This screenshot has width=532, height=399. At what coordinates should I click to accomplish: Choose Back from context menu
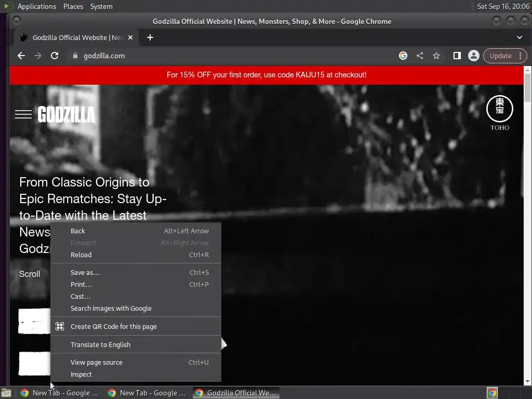point(136,231)
